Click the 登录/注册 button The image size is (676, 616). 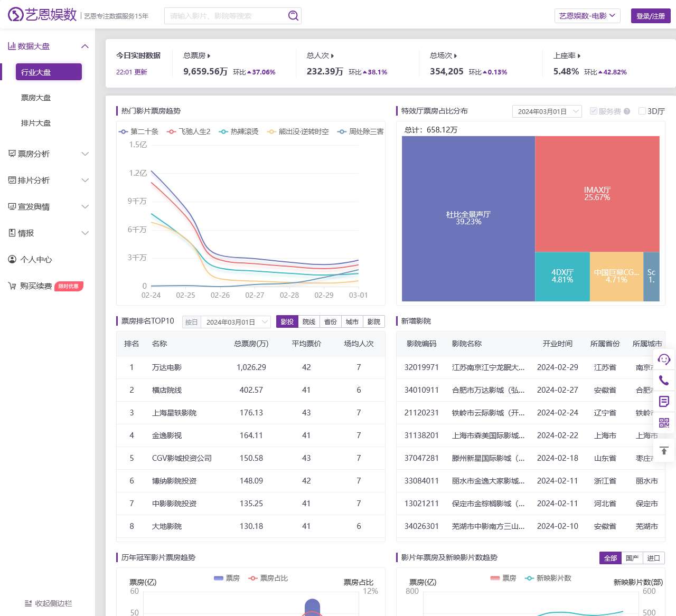[650, 16]
